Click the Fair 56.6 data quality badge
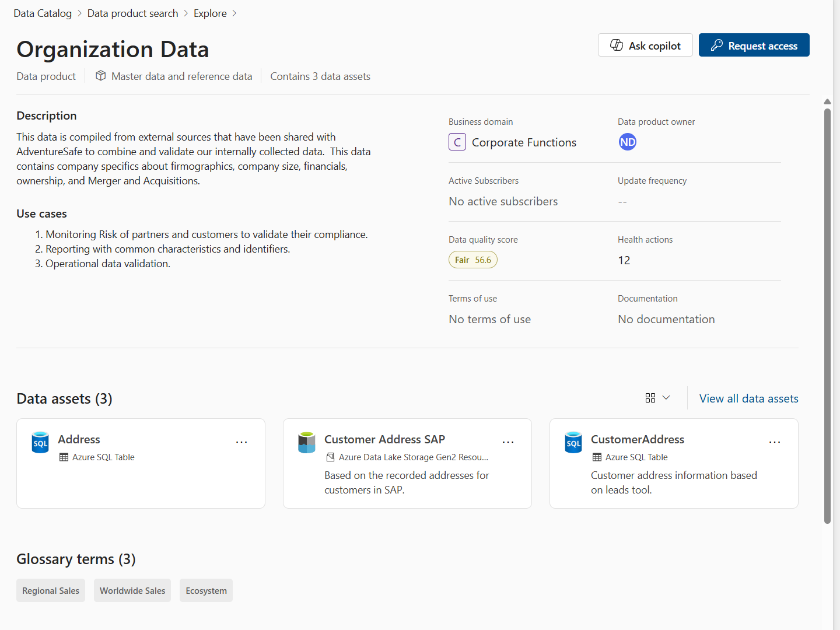This screenshot has width=840, height=630. [x=473, y=260]
